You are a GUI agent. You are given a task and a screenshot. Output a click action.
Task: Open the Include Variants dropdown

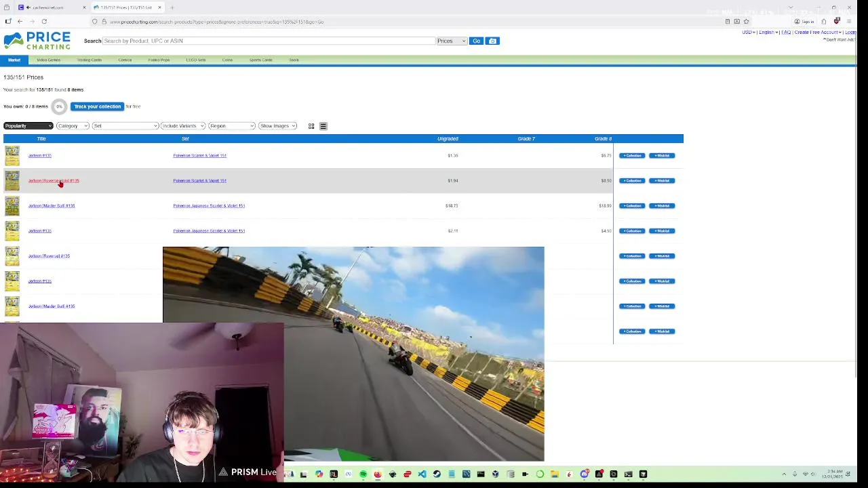pos(183,126)
